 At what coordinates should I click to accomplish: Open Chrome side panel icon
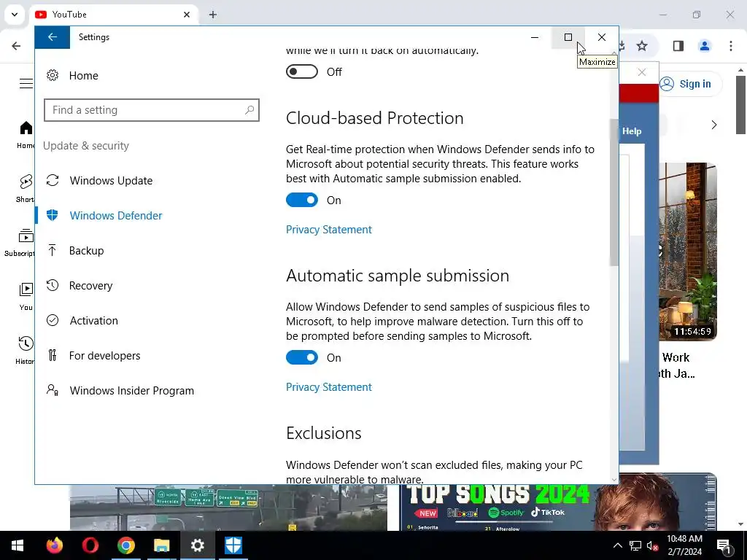point(678,46)
